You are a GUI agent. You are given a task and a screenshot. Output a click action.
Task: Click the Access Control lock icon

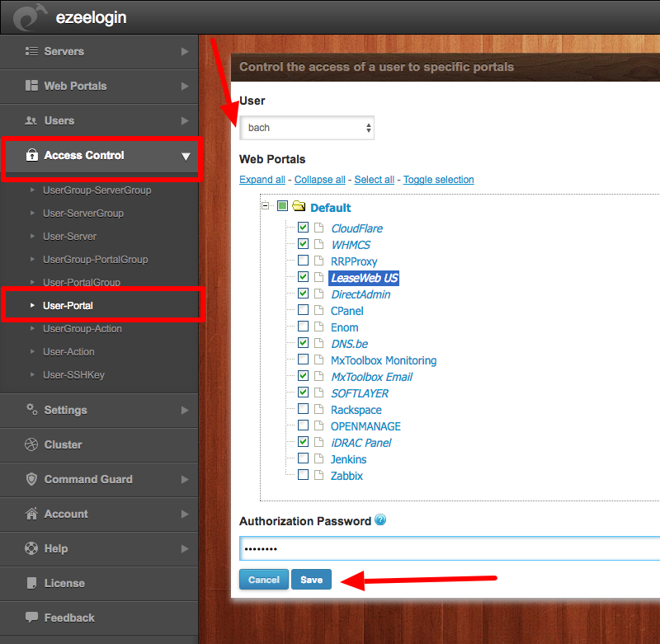(x=32, y=155)
